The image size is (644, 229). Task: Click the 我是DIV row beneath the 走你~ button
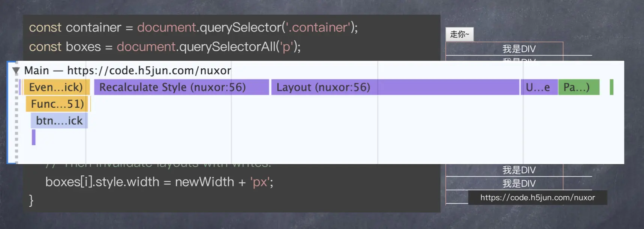pyautogui.click(x=519, y=49)
